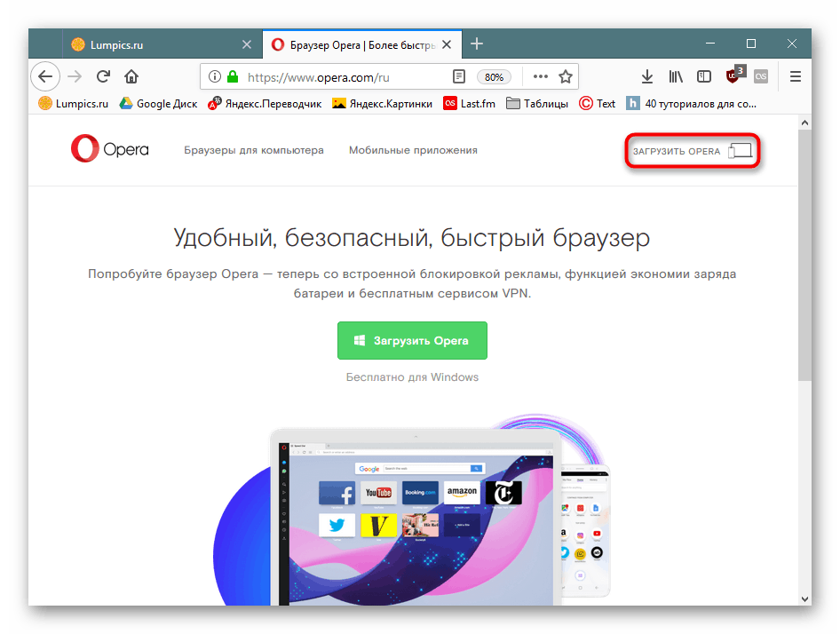Click the laptop Opera screenshot image
The image size is (840, 634).
pos(416,517)
